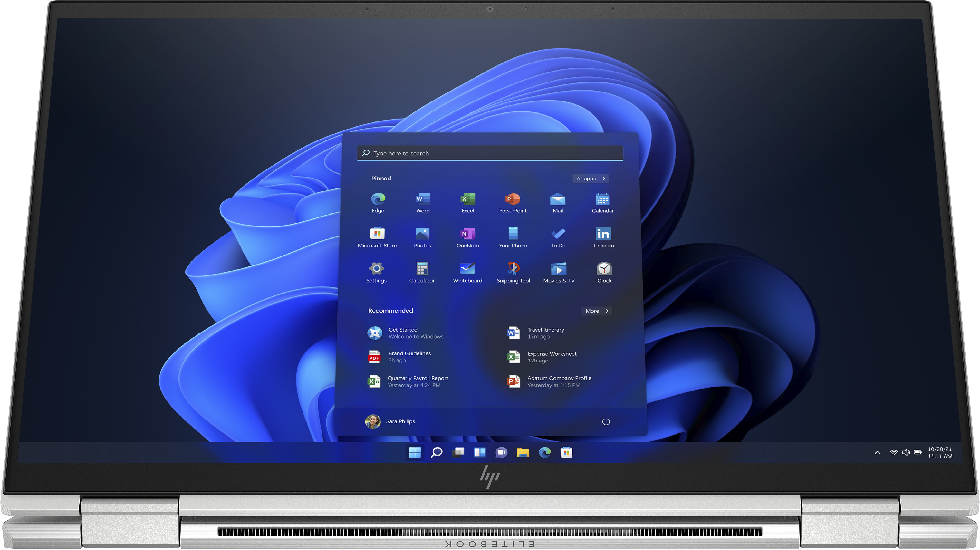This screenshot has height=550, width=980.
Task: Open the Your Phone app
Action: [x=513, y=238]
